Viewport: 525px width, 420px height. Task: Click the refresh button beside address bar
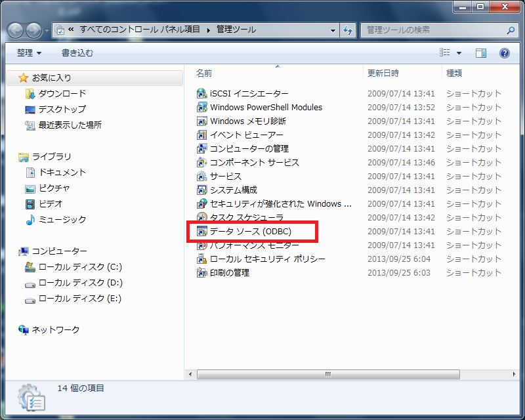coord(348,30)
